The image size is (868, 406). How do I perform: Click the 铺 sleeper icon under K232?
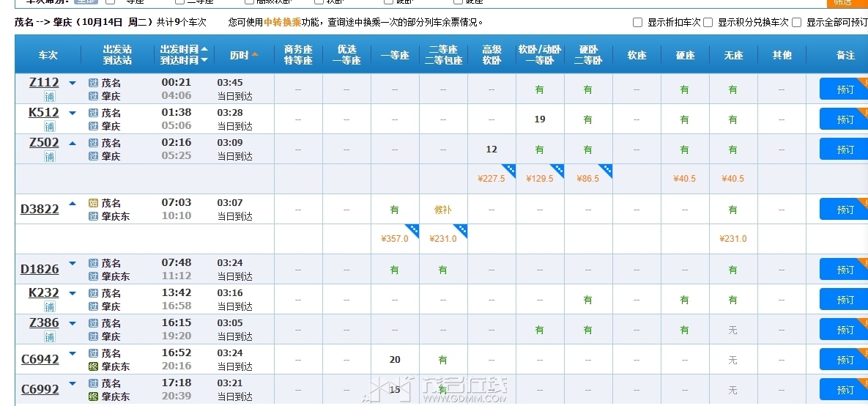[49, 306]
